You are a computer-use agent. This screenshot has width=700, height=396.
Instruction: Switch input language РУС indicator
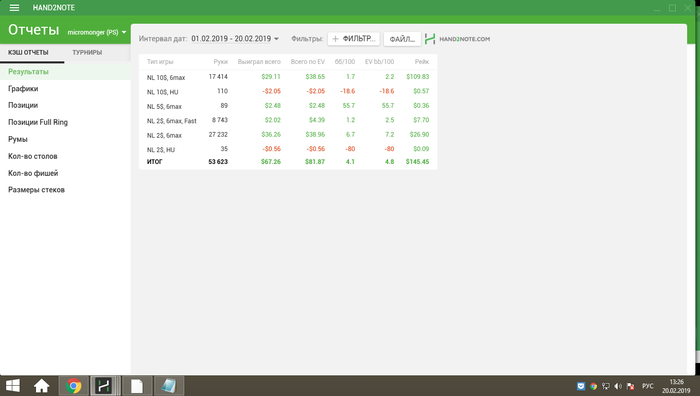(648, 386)
